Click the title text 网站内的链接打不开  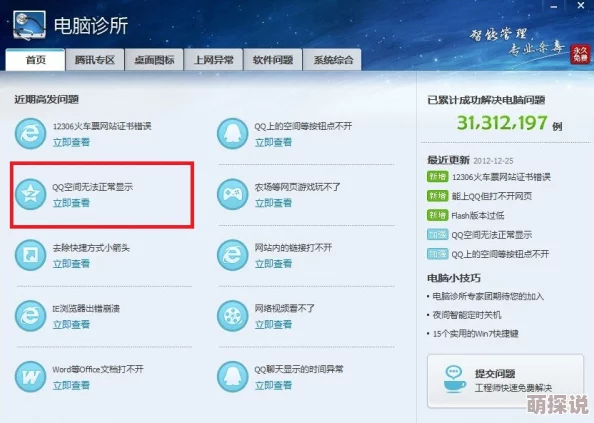293,248
